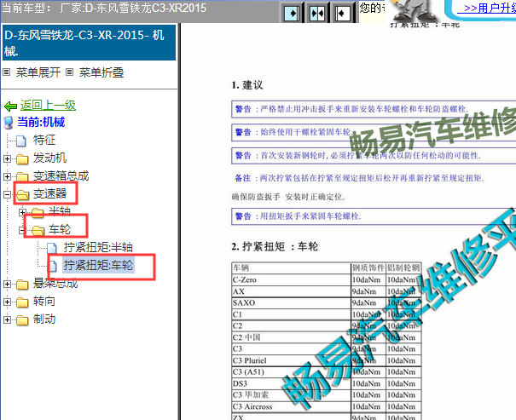The image size is (516, 420).
Task: Open the 返回上一级 link
Action: click(48, 105)
